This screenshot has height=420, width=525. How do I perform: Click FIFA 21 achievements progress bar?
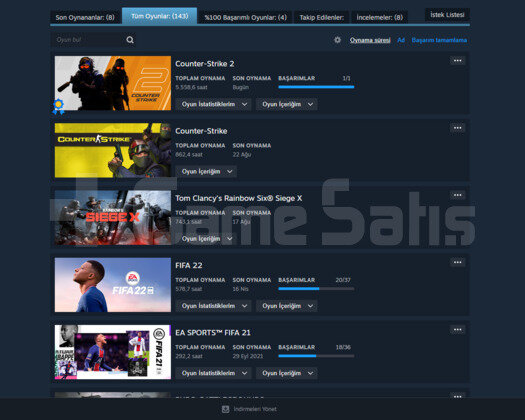coord(316,356)
